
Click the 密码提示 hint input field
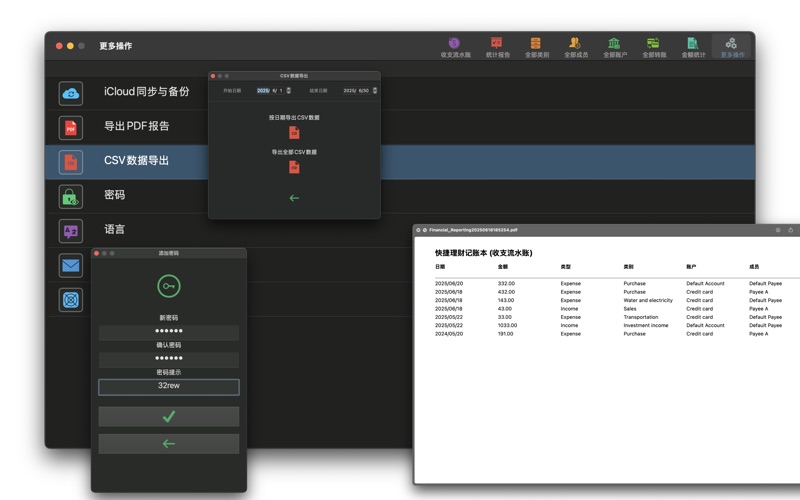168,387
